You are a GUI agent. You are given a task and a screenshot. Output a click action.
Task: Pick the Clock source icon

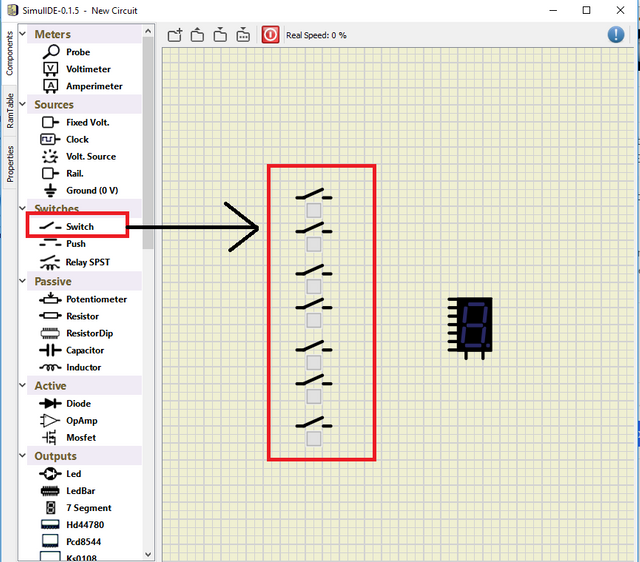pyautogui.click(x=50, y=140)
